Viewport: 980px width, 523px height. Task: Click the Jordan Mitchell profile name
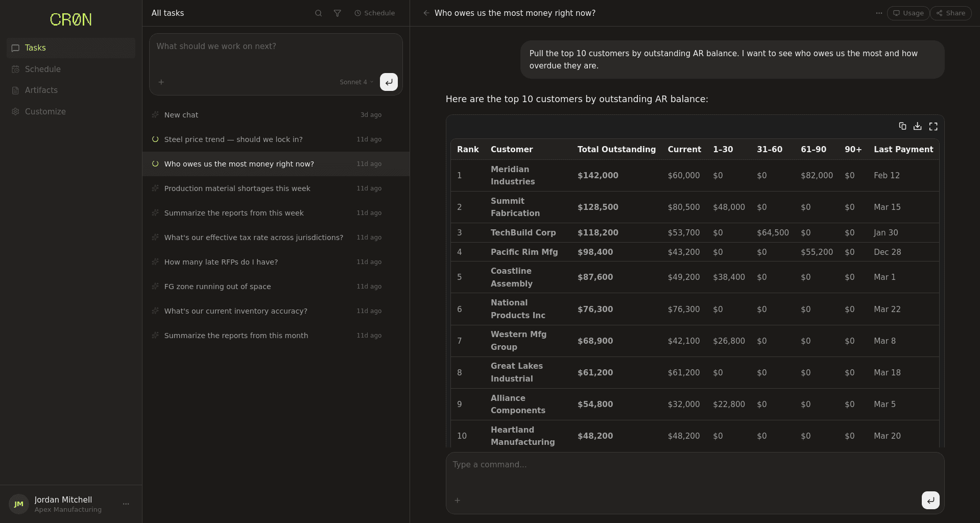pyautogui.click(x=63, y=500)
